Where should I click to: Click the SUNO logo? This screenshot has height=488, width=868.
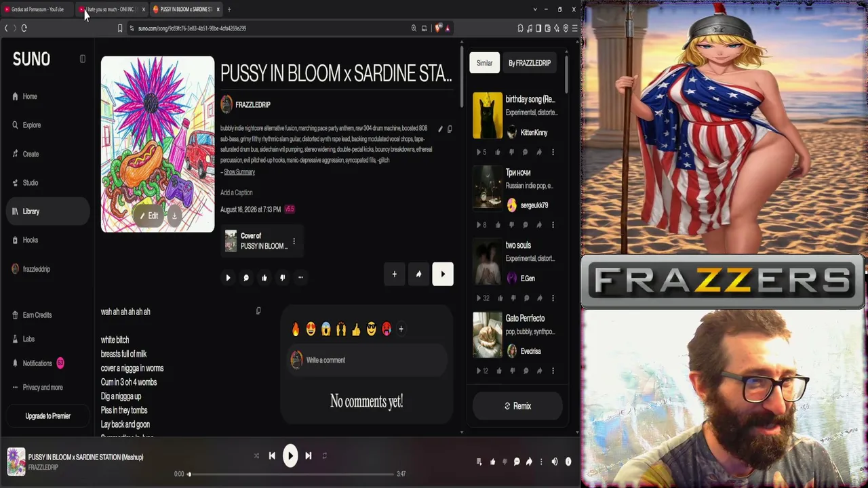pyautogui.click(x=31, y=60)
